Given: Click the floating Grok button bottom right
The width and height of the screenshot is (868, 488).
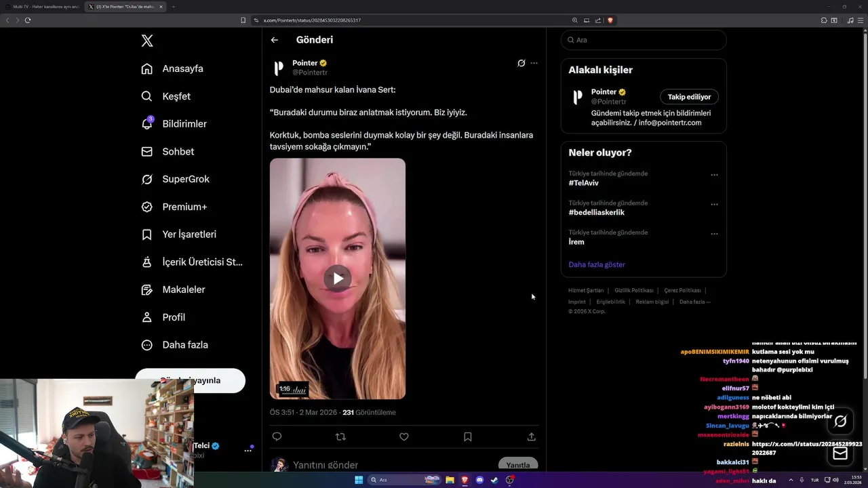Looking at the screenshot, I should [x=840, y=422].
